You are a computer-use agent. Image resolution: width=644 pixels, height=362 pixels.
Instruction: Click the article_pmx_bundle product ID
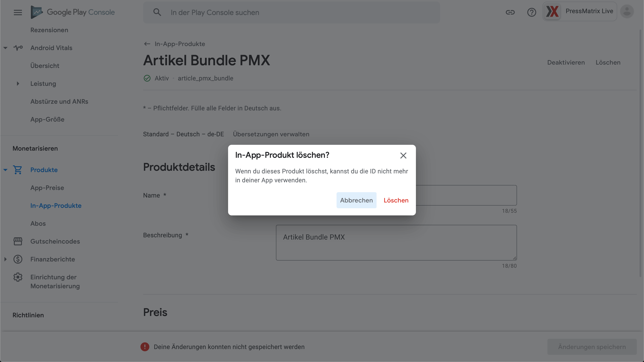pyautogui.click(x=205, y=78)
